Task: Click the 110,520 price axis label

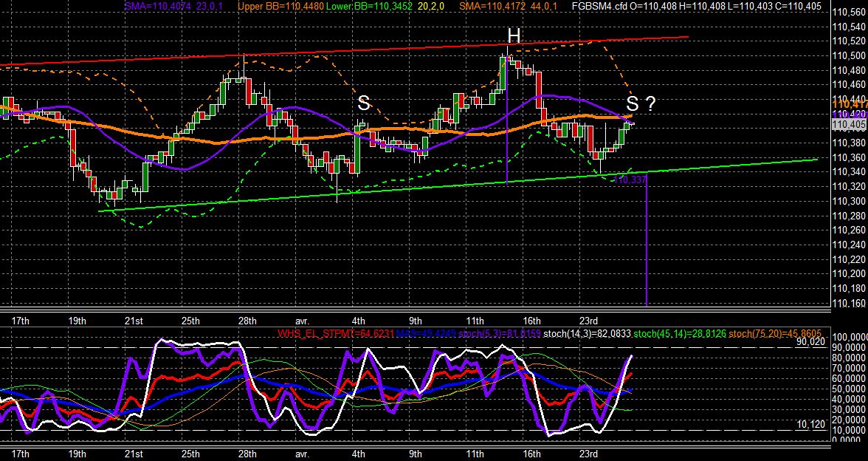Action: [849, 41]
